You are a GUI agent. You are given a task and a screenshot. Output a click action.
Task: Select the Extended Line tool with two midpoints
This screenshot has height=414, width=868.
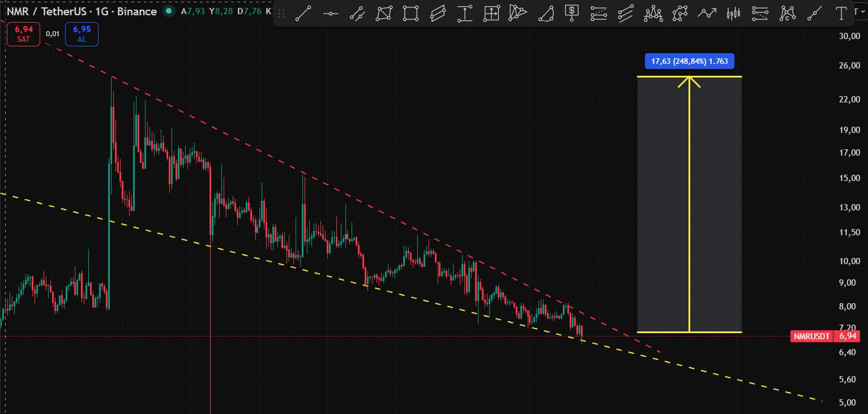point(357,13)
